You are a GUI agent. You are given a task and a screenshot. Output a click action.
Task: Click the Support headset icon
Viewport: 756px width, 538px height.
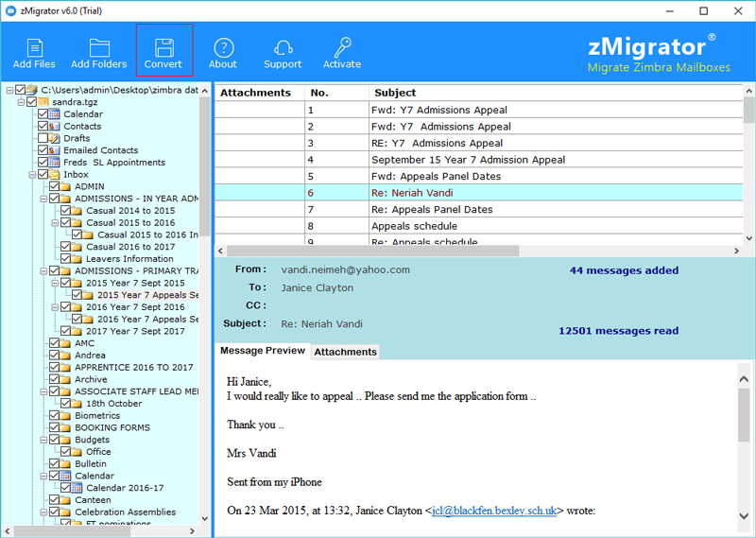(x=283, y=48)
